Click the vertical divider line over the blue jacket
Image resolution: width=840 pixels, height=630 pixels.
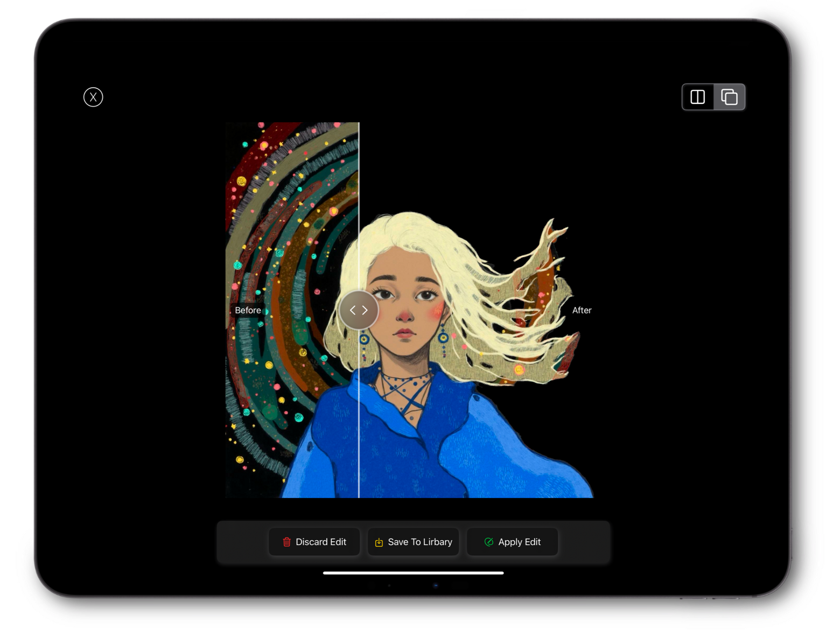359,431
